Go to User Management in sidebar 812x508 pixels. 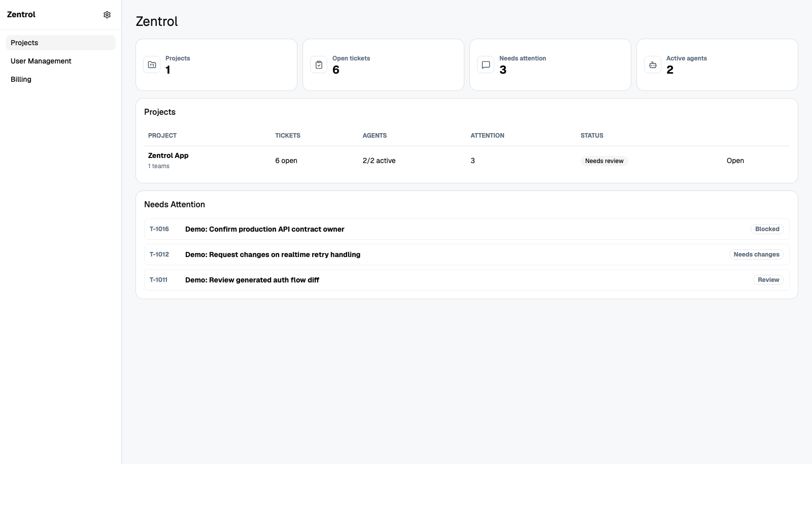[x=60, y=61]
